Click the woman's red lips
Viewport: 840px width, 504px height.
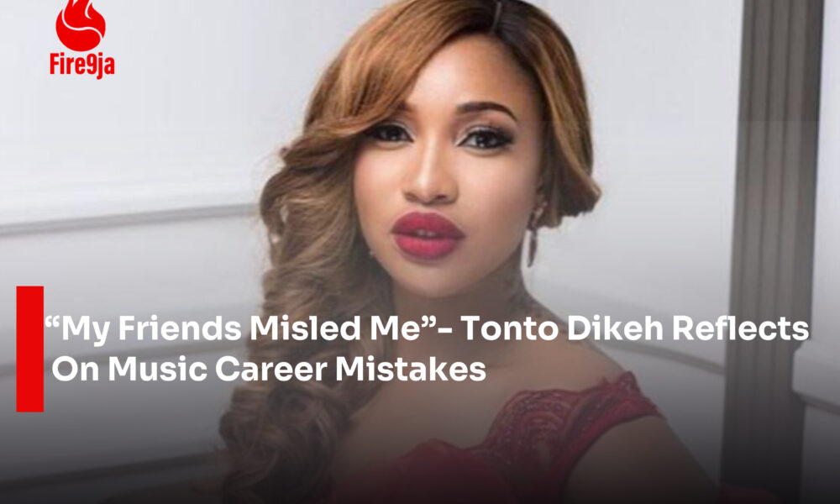(x=427, y=236)
